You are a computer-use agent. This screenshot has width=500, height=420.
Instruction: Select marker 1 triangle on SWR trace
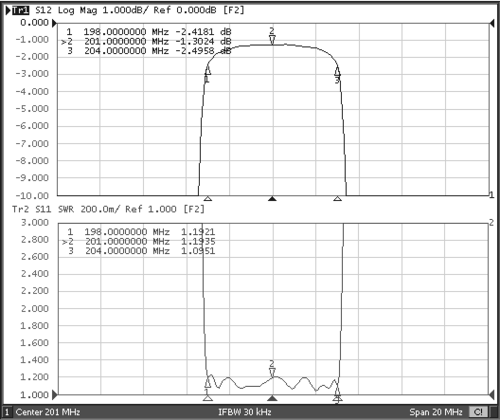208,383
